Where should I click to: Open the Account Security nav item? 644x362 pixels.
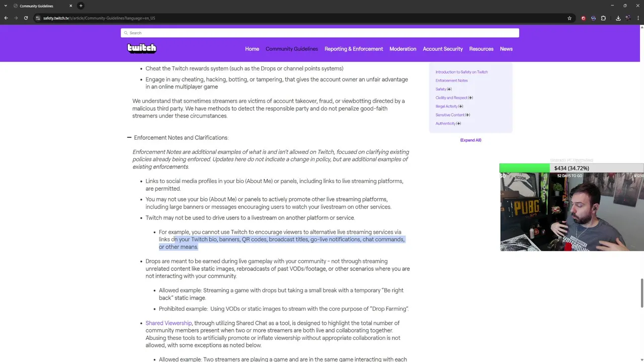click(x=443, y=49)
